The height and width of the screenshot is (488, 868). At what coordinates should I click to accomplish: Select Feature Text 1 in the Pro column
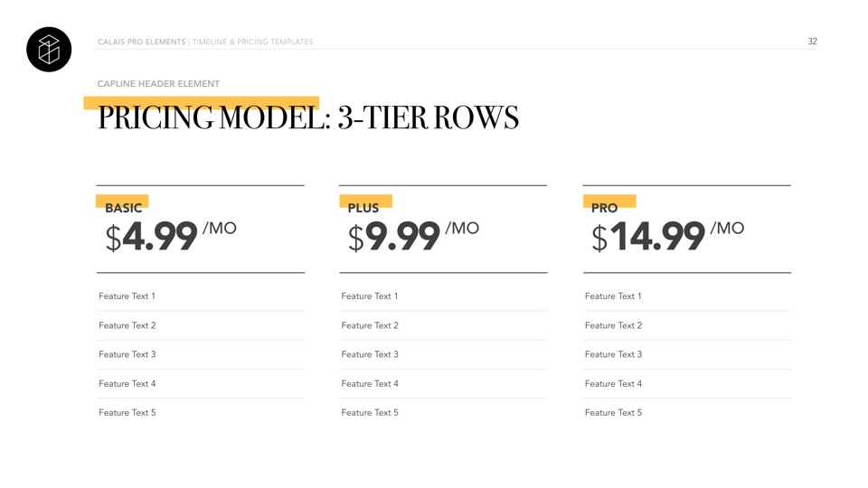pyautogui.click(x=613, y=296)
